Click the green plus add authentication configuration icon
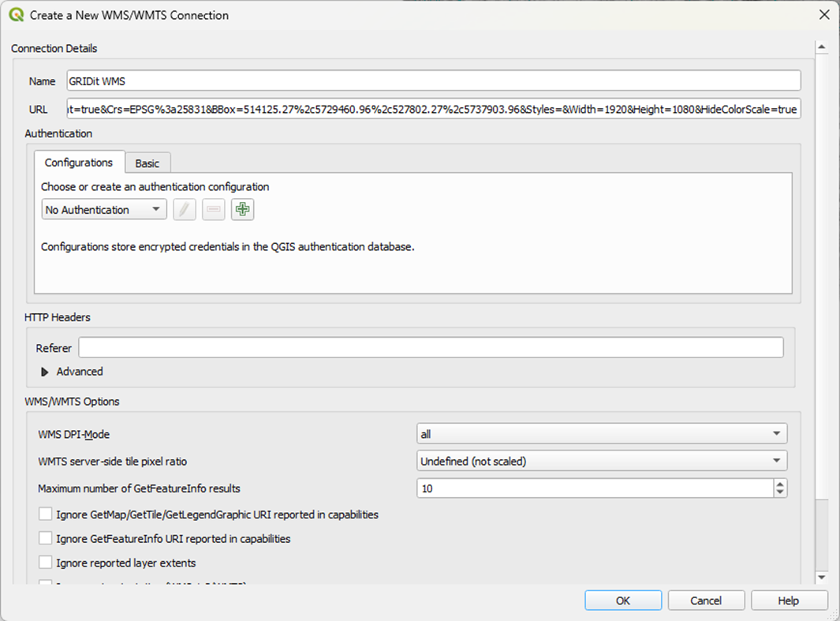Image resolution: width=840 pixels, height=621 pixels. click(242, 210)
